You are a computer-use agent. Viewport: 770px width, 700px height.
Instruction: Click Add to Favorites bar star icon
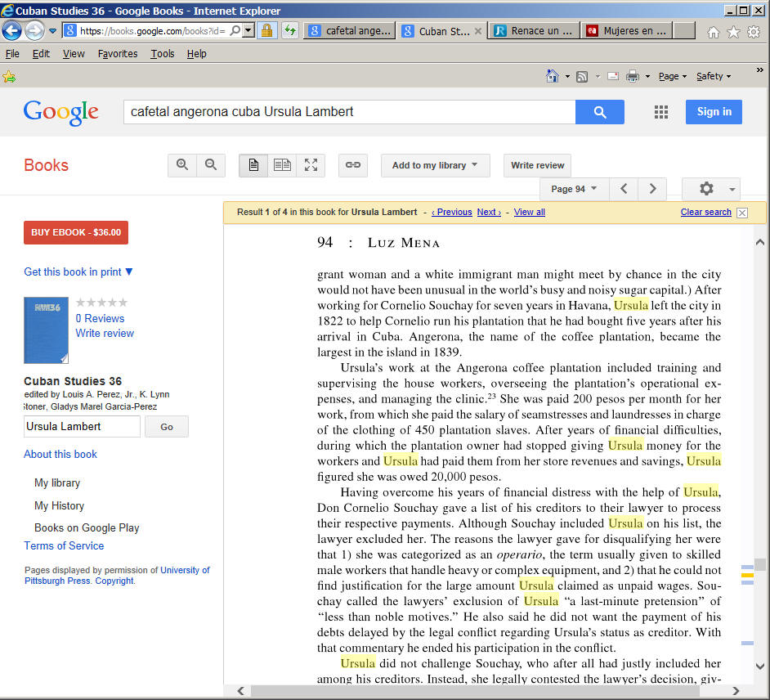[9, 77]
